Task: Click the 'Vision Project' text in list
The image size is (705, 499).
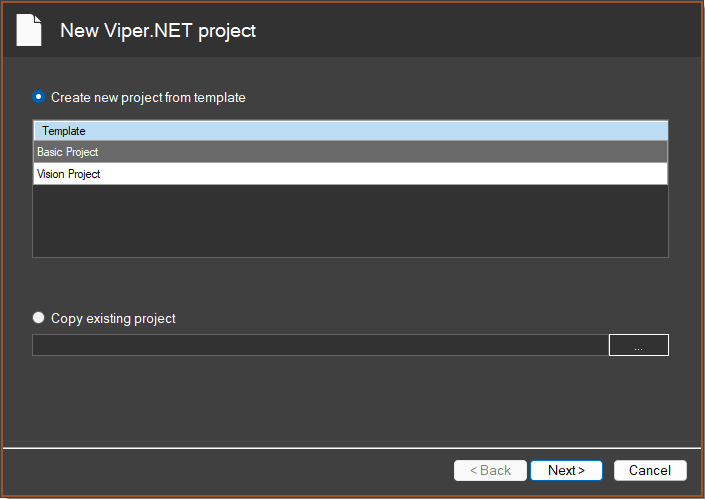Action: [x=68, y=174]
